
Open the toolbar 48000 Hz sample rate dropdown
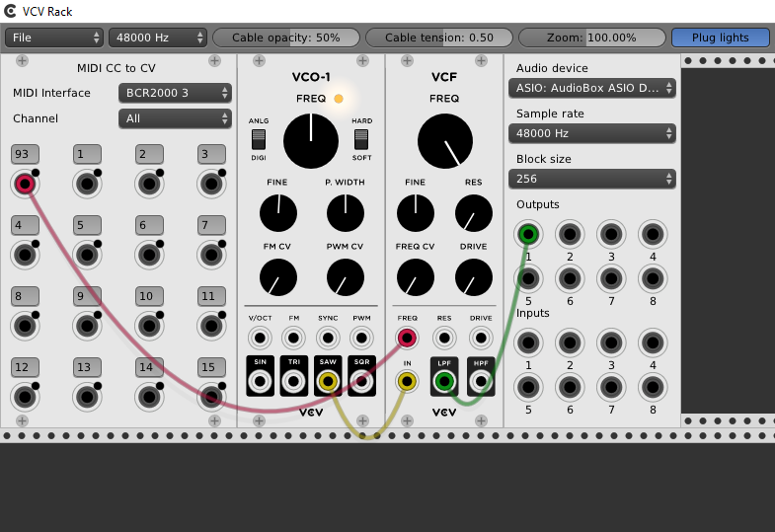(157, 38)
